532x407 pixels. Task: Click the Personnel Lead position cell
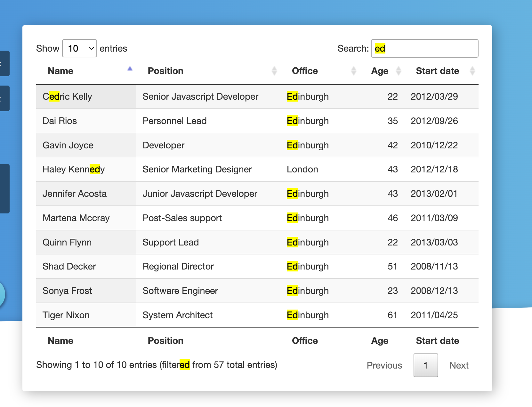208,121
